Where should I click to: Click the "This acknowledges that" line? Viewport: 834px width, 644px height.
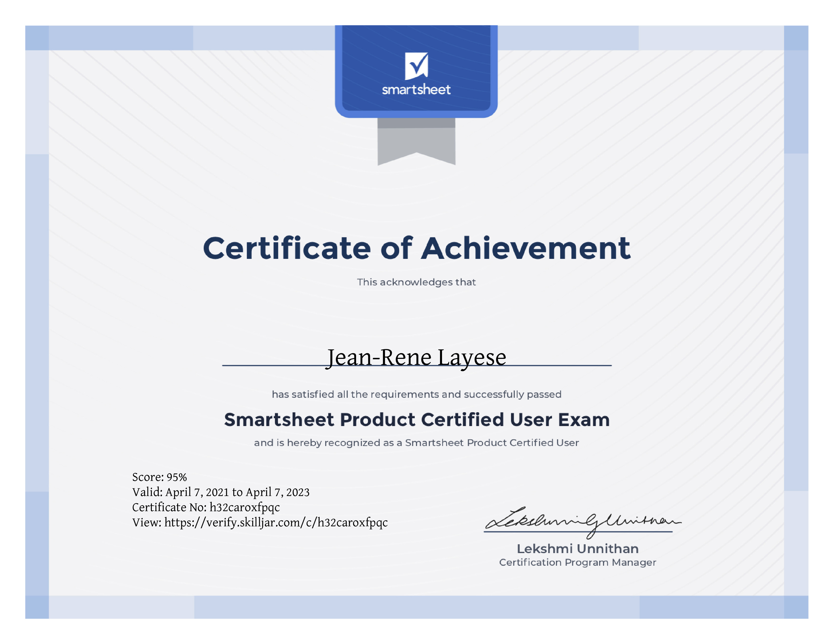pyautogui.click(x=416, y=282)
